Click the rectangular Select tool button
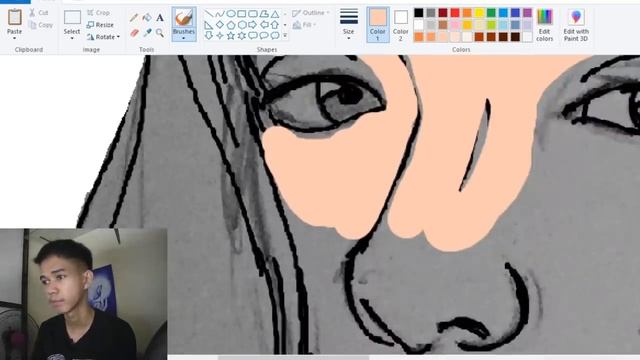 click(72, 18)
